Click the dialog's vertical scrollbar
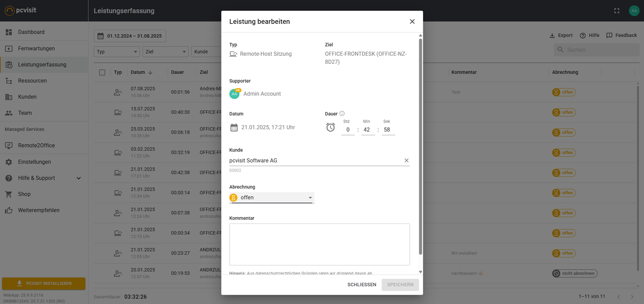Viewport: 644px width, 304px height. click(420, 147)
